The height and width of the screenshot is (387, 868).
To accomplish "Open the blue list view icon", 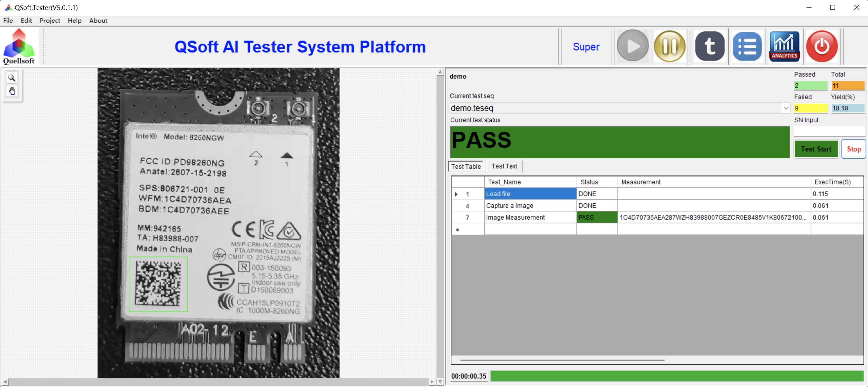I will point(747,46).
